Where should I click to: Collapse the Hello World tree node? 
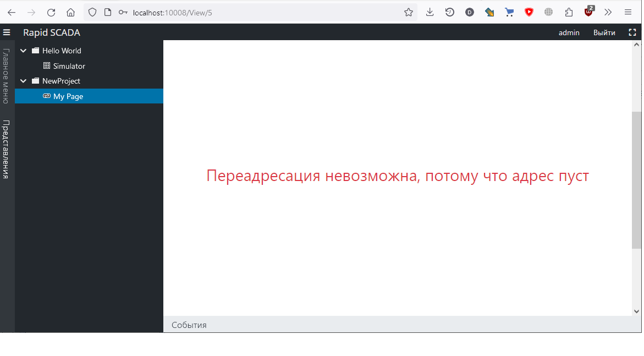24,51
